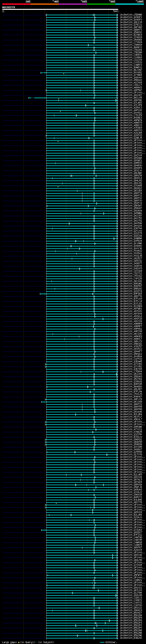Click the white query bar below AU192279
The image size is (146, 644).
(60, 9)
